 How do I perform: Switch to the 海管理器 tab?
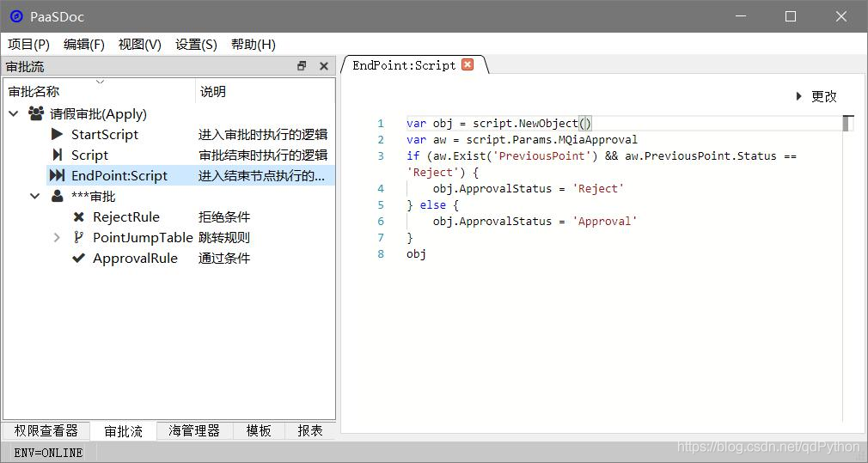[x=194, y=430]
